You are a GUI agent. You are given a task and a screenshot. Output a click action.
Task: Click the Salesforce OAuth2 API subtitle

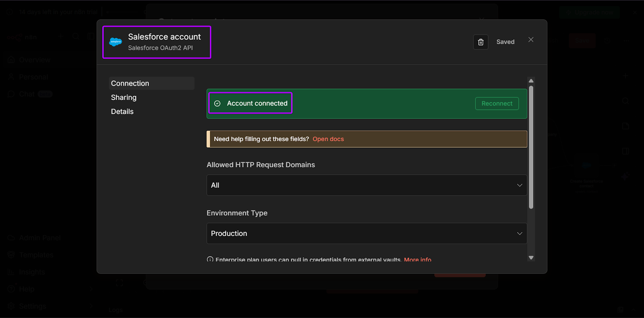tap(160, 48)
